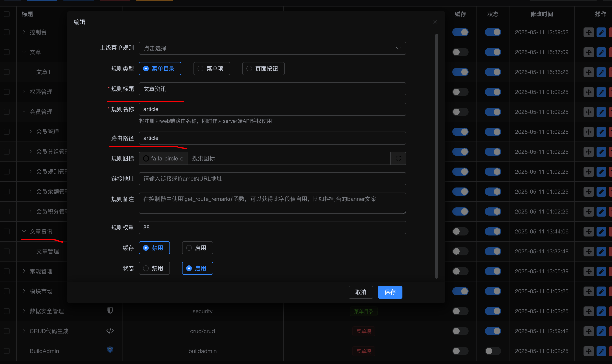Click the fa fa-circle-o icon preview
The width and height of the screenshot is (612, 364).
pos(146,158)
